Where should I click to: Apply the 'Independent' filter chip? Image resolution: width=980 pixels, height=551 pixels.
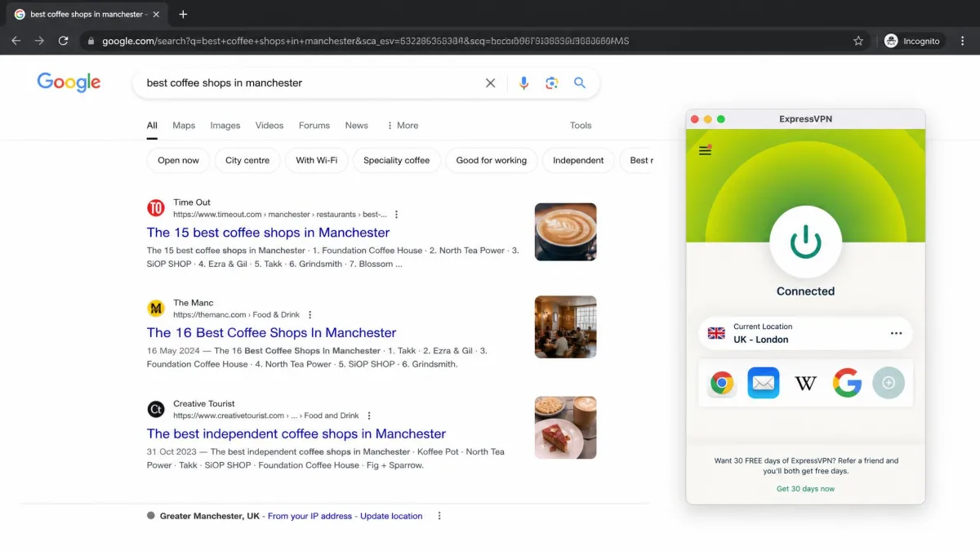click(578, 160)
